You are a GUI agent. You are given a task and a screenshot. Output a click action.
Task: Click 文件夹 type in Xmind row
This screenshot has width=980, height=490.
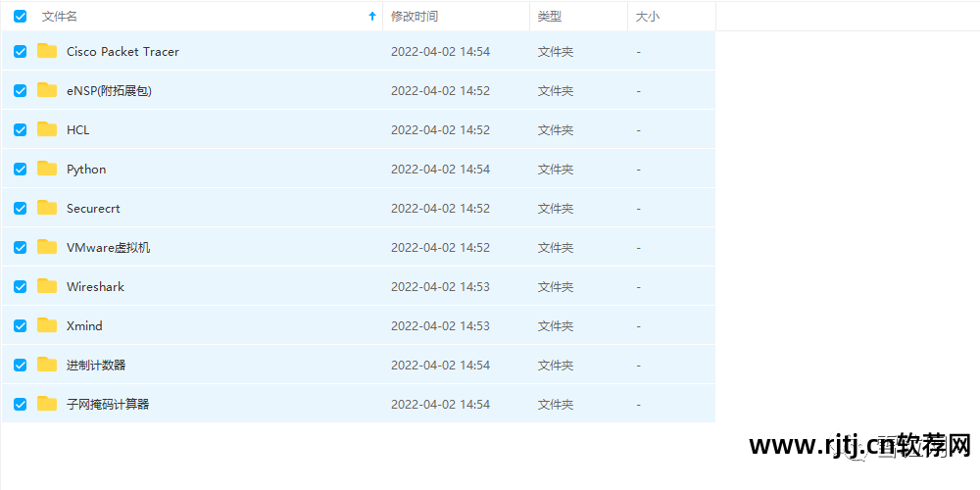pyautogui.click(x=556, y=326)
